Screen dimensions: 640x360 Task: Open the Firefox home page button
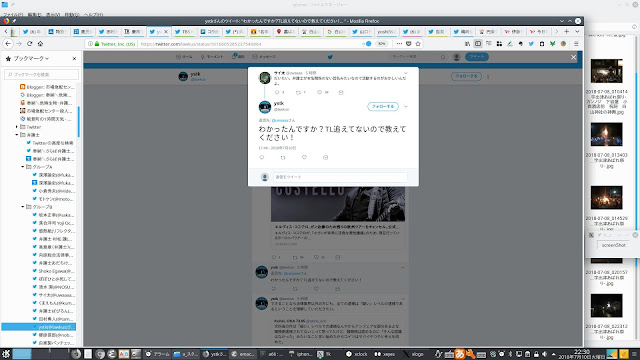[40, 44]
